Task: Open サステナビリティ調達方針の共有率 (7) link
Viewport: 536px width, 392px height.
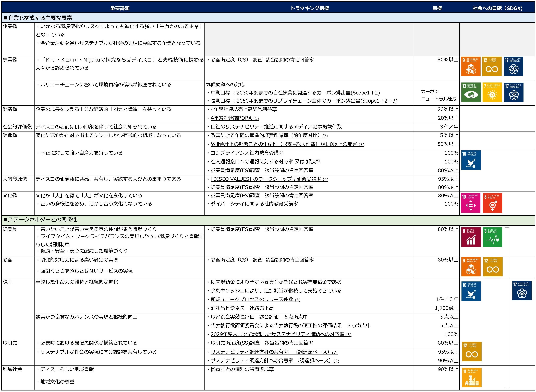Action: 274,352
